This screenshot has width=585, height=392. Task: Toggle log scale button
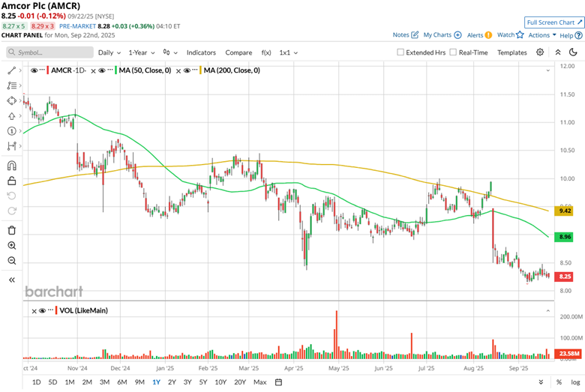575,382
